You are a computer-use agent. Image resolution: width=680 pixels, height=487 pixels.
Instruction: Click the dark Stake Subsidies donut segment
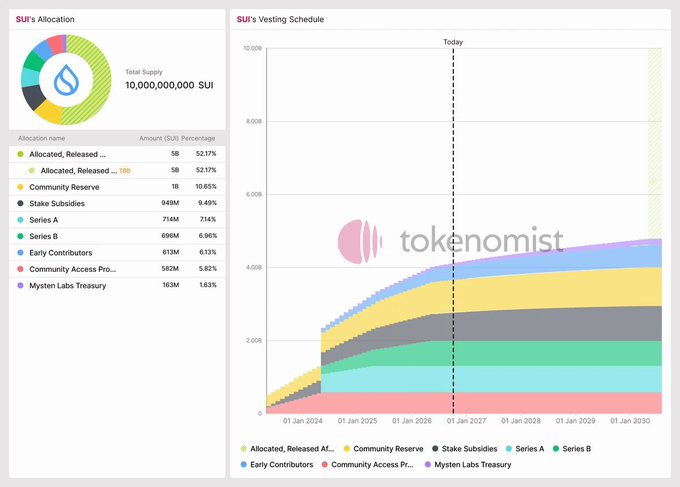33,98
